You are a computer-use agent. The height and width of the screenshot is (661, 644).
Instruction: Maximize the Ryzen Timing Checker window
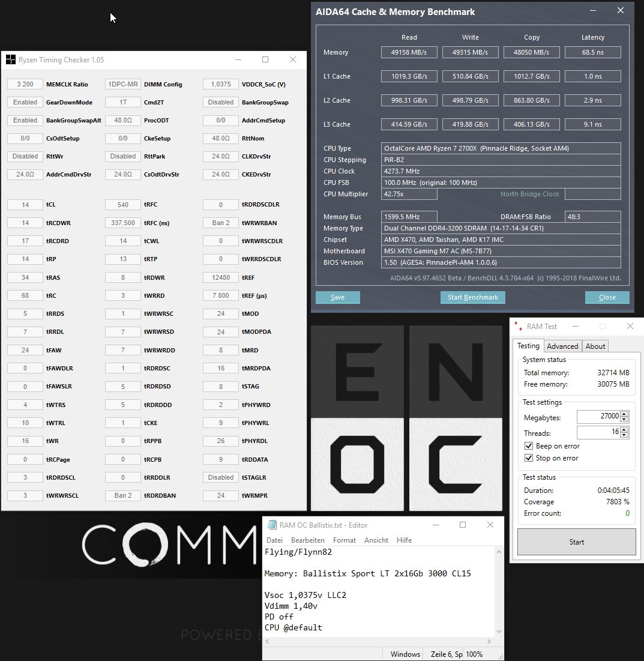pyautogui.click(x=265, y=60)
